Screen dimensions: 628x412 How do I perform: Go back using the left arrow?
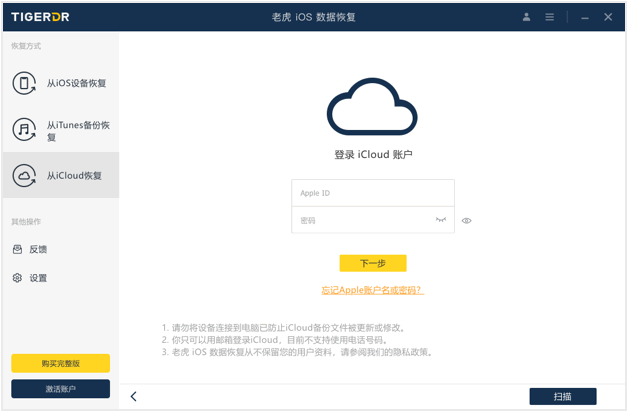coord(134,397)
